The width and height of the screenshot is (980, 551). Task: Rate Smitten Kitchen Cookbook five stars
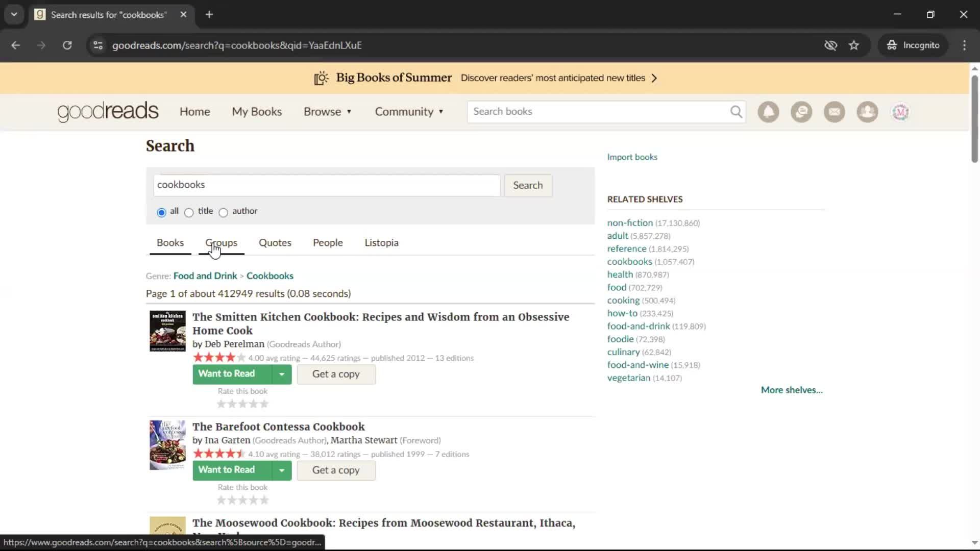(x=264, y=404)
